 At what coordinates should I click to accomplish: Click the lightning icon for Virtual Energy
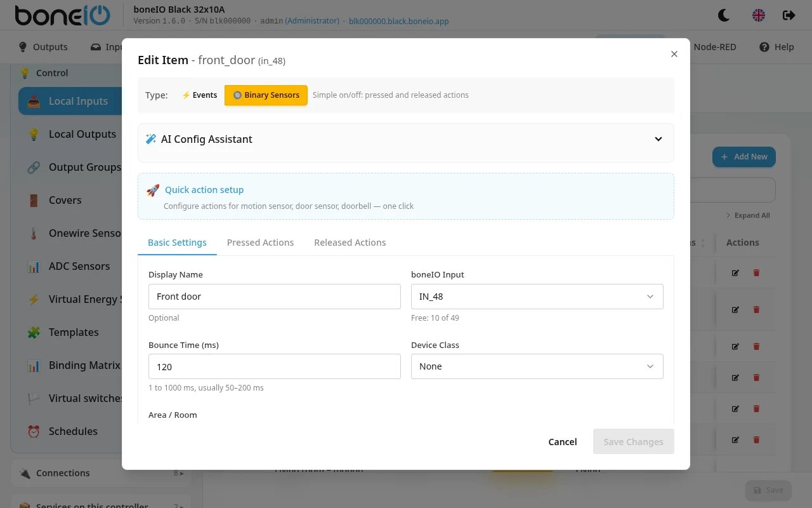(34, 299)
